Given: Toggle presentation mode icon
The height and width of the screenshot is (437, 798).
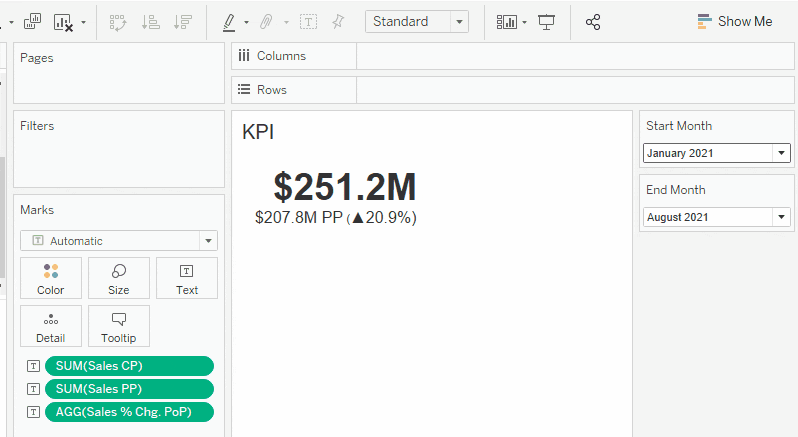Looking at the screenshot, I should pos(547,22).
